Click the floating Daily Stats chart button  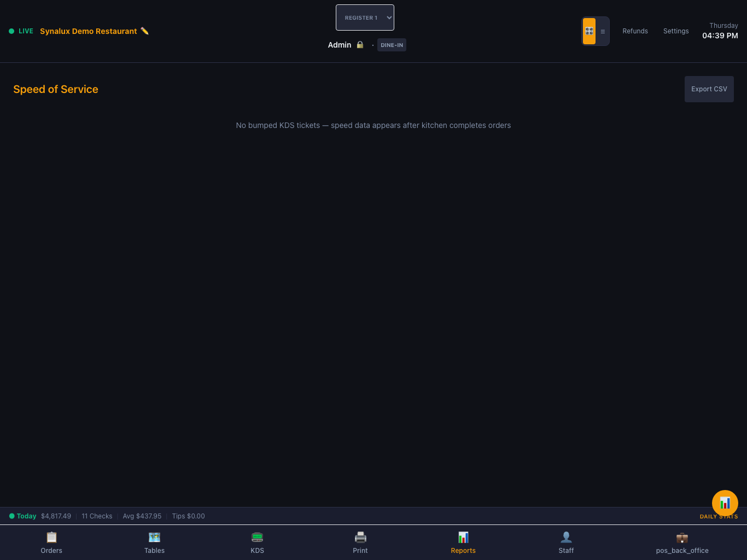pos(725,503)
